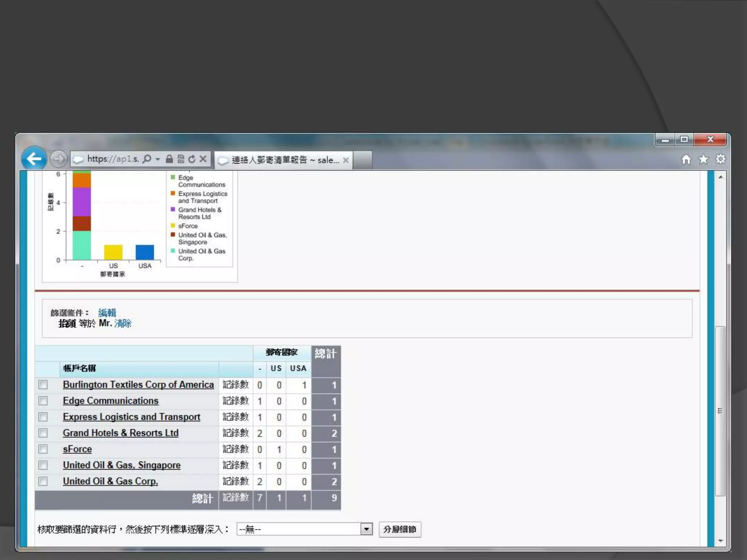
Task: Open the Edge Communications account link
Action: point(111,401)
